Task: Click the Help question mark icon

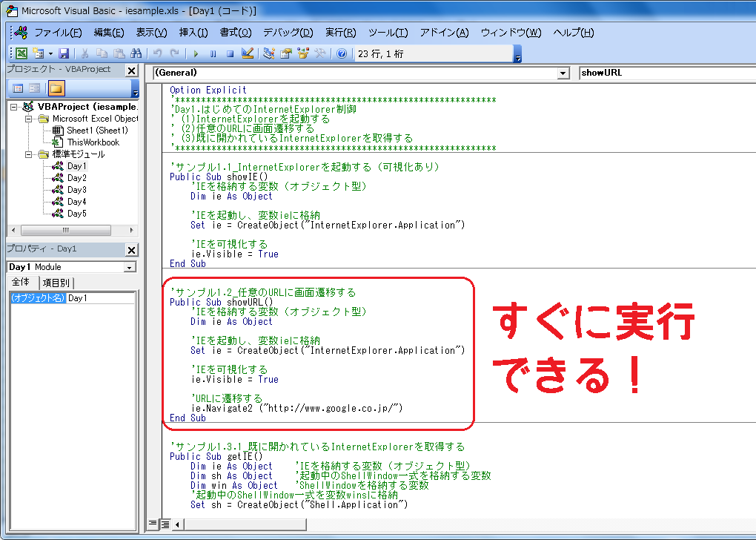Action: pos(341,53)
